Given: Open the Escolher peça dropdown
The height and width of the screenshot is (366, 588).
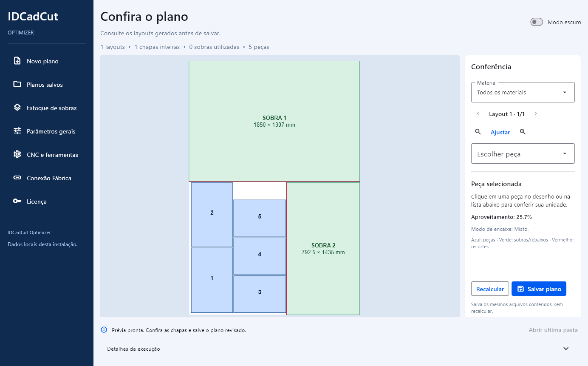Looking at the screenshot, I should (523, 153).
